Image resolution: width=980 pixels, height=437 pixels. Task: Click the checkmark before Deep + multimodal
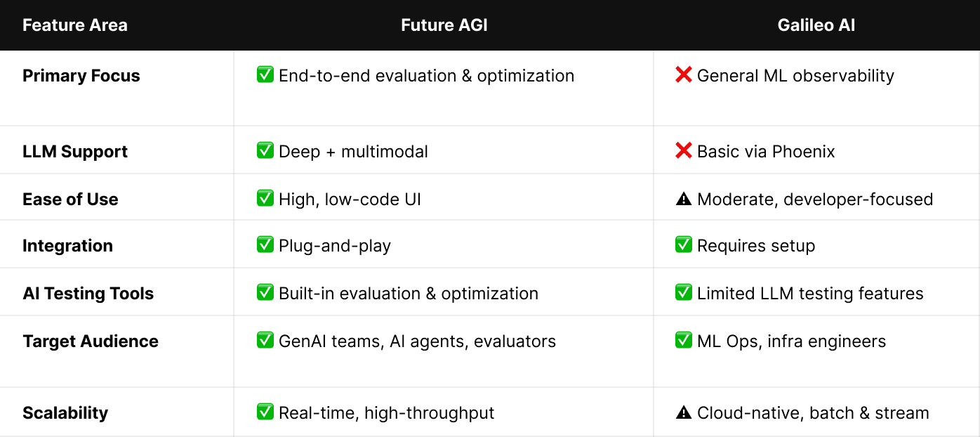[x=265, y=150]
